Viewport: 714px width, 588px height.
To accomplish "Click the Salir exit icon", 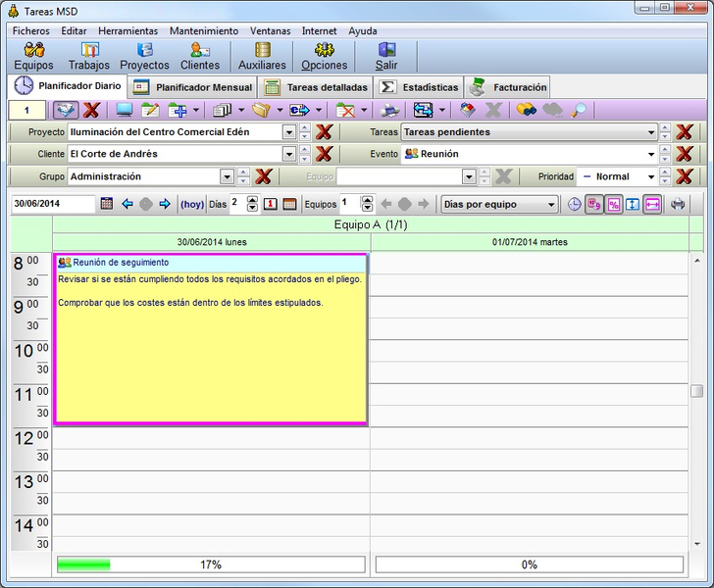I will pos(386,57).
